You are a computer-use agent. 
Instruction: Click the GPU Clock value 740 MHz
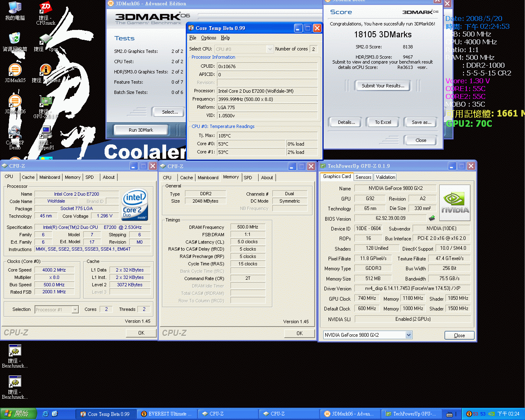tap(367, 298)
